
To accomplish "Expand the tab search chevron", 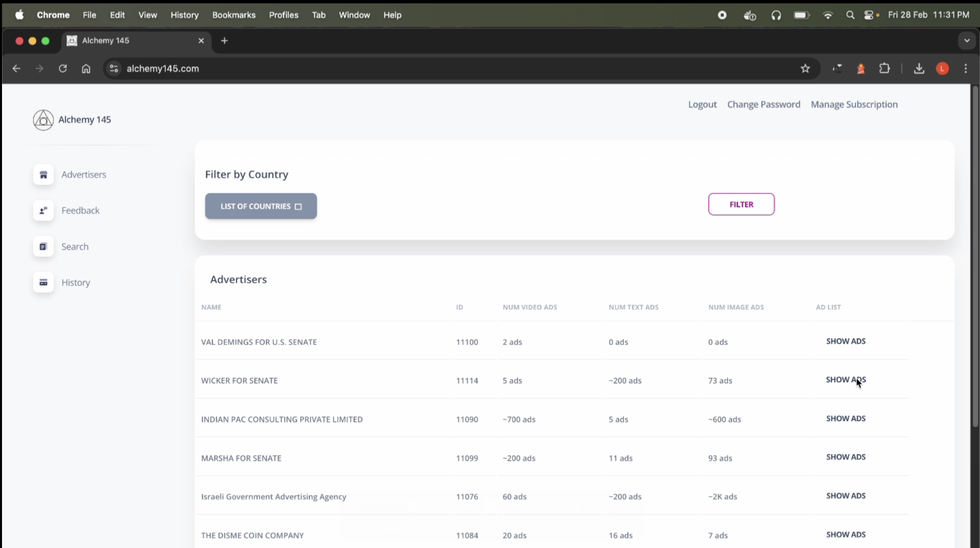I will coord(967,41).
